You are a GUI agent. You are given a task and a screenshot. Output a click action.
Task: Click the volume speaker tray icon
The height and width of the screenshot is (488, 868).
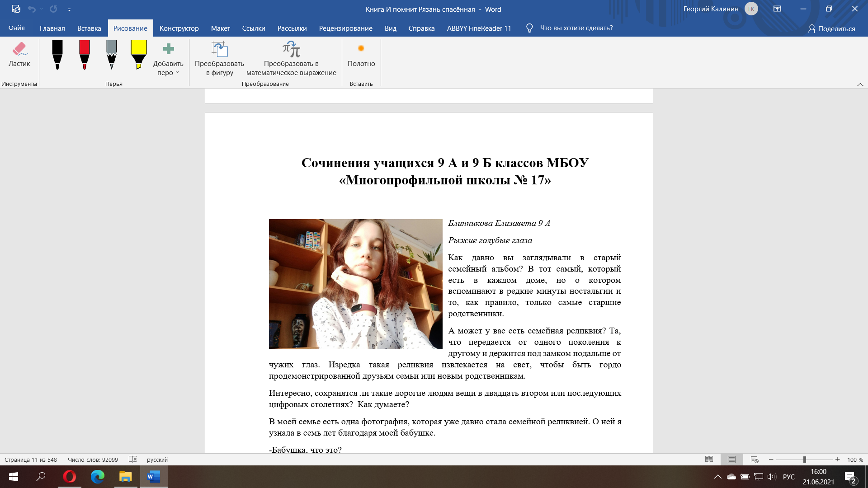point(771,477)
